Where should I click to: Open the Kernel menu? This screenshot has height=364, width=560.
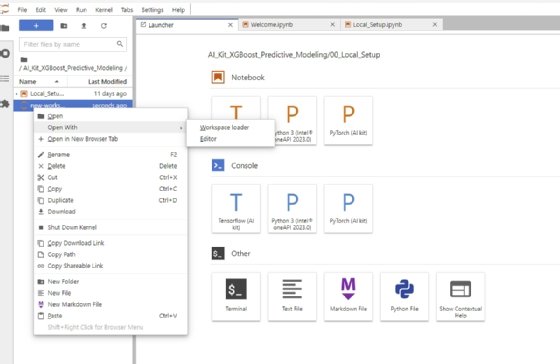pyautogui.click(x=104, y=10)
